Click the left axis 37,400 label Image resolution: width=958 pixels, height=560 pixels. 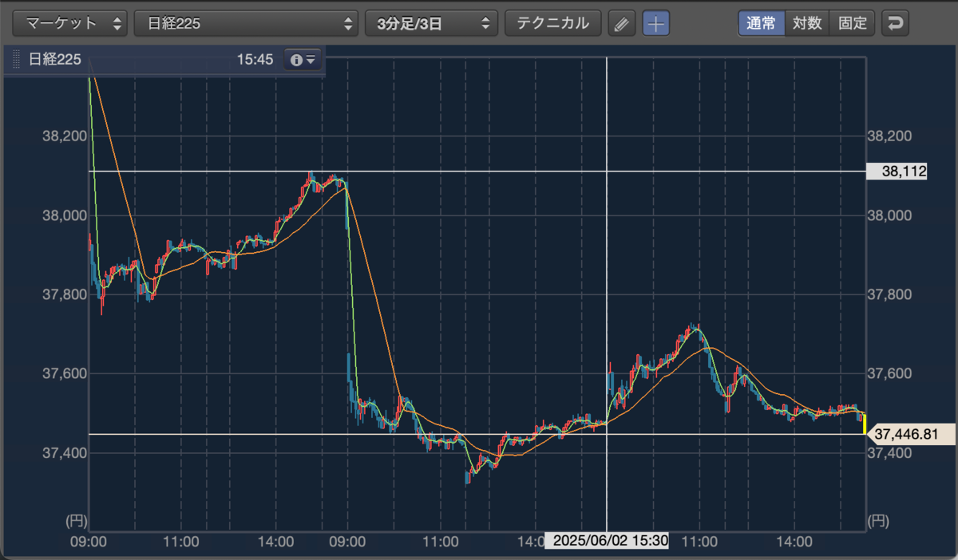pos(64,453)
